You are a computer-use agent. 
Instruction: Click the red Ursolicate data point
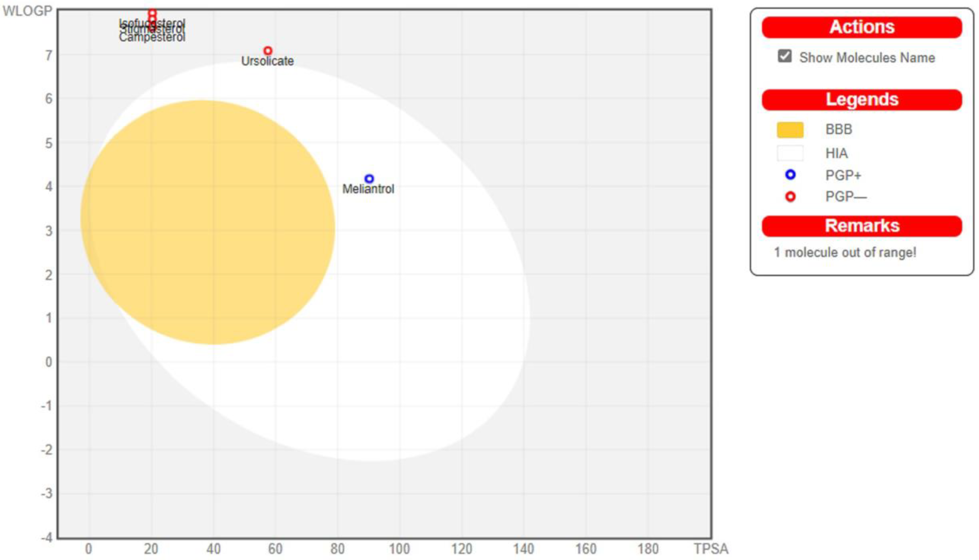tap(268, 51)
